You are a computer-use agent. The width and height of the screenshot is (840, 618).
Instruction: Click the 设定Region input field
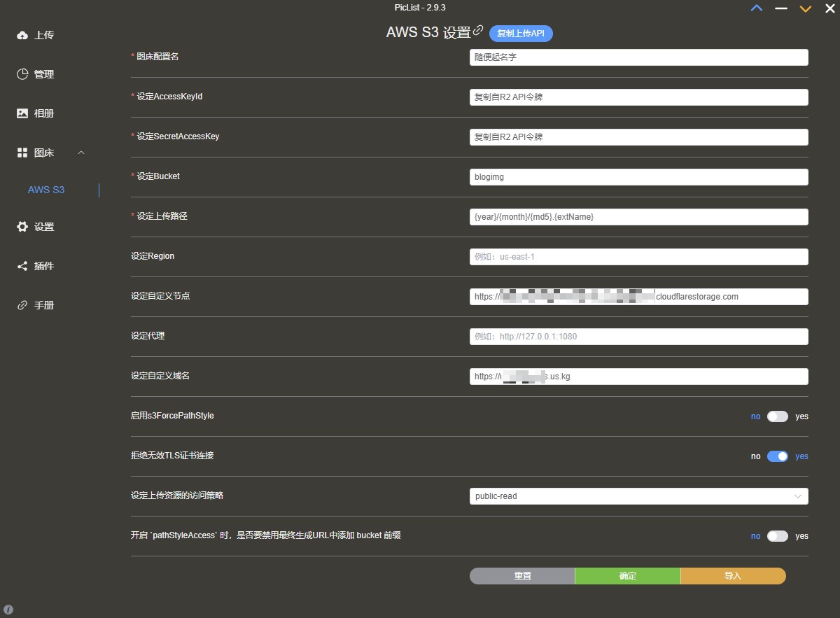coord(639,257)
